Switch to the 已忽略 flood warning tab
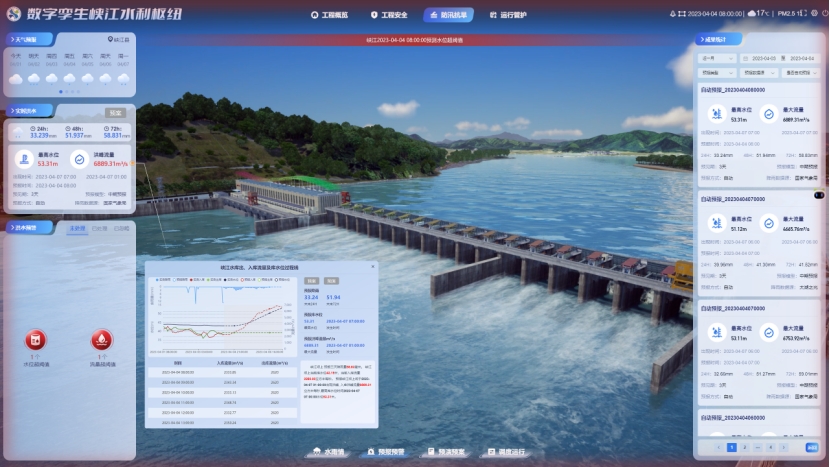 [121, 228]
